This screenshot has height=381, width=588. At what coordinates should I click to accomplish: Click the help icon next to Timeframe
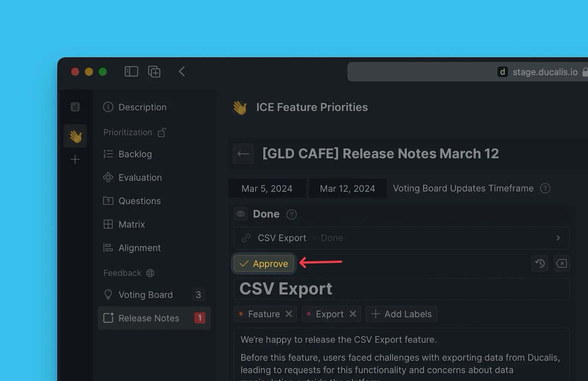click(545, 188)
